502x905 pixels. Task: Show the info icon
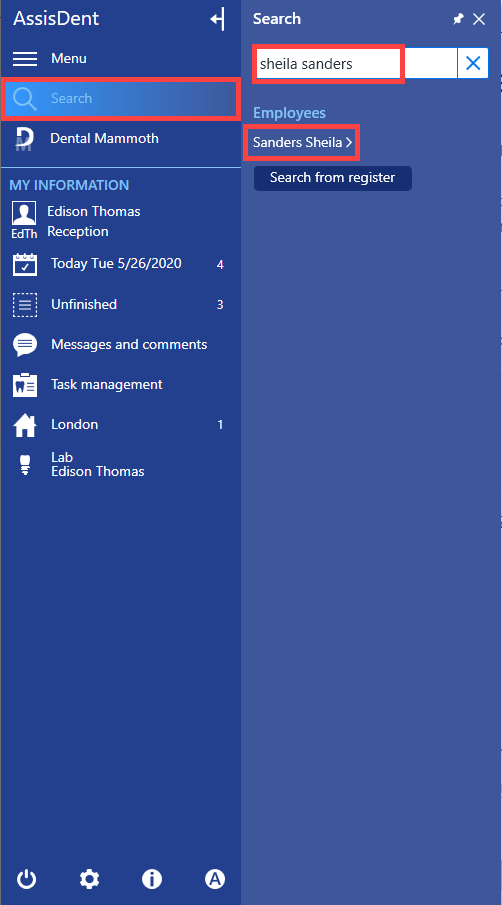[152, 879]
